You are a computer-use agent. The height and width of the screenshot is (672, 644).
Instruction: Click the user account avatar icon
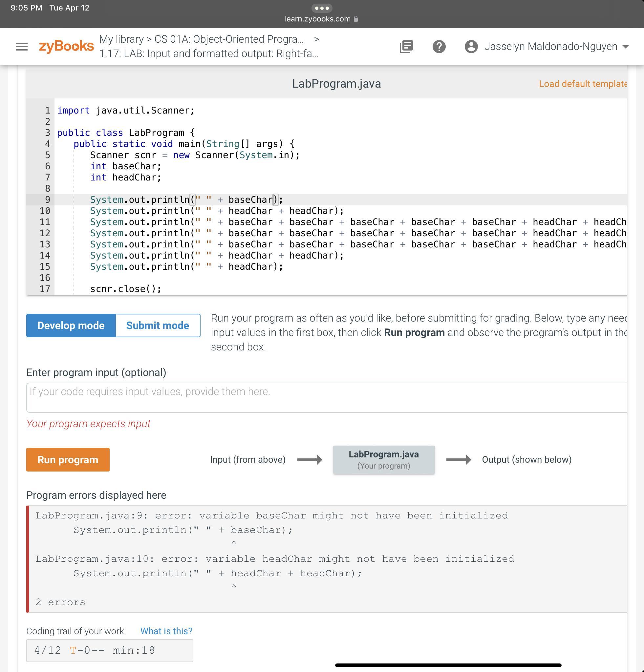(471, 46)
